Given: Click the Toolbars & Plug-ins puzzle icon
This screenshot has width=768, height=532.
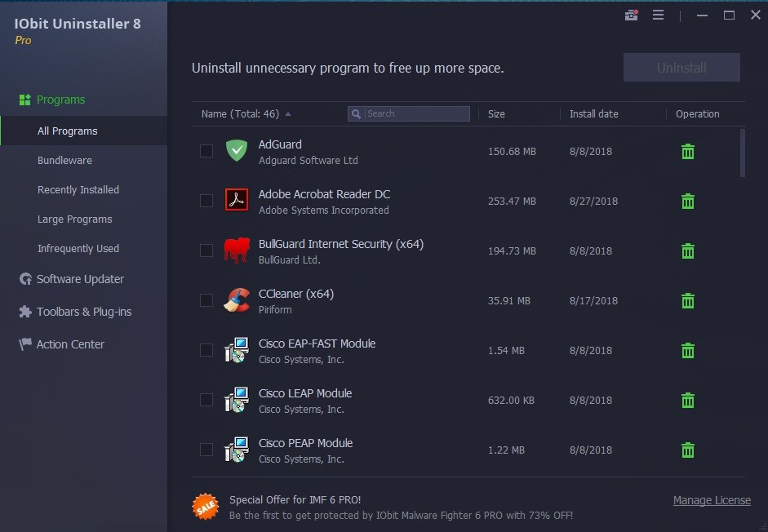Looking at the screenshot, I should click(25, 312).
